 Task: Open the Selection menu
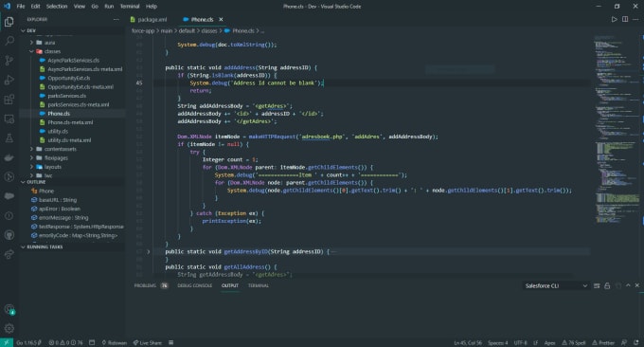click(x=57, y=7)
